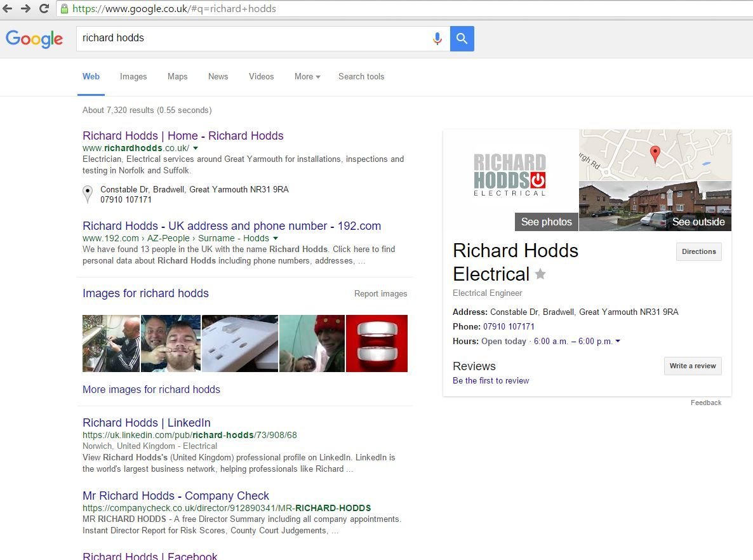The height and width of the screenshot is (560, 753).
Task: Click the blue search magnifier button
Action: point(462,39)
